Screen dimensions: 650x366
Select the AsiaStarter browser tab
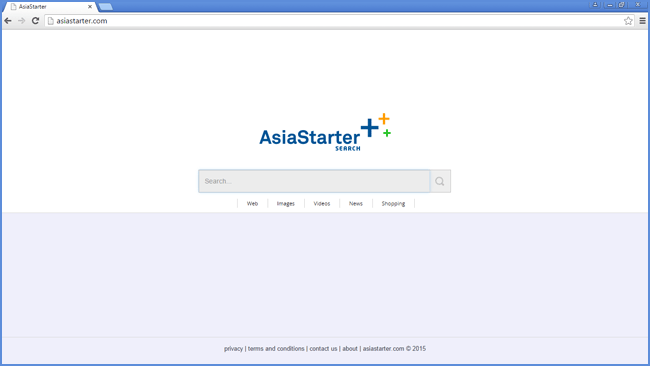pyautogui.click(x=50, y=7)
